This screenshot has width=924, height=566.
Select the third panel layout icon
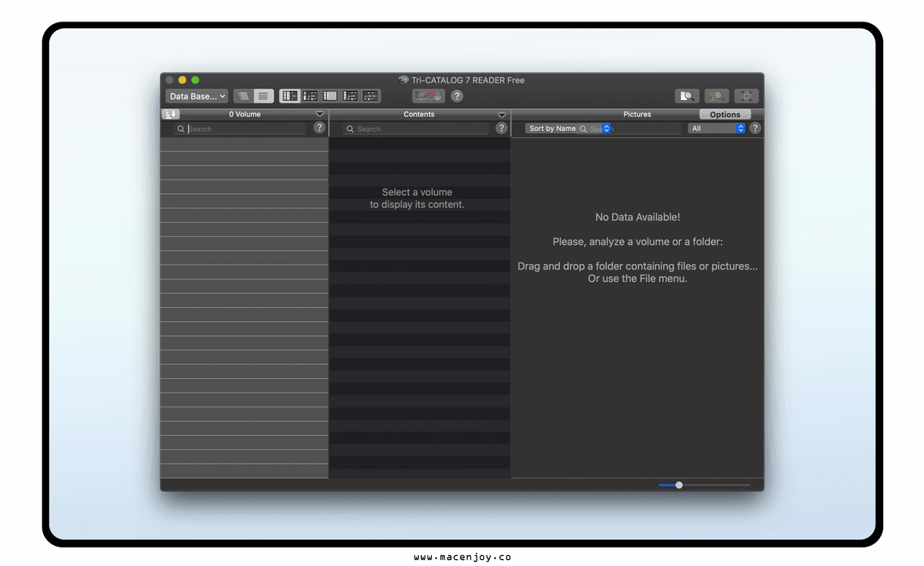[x=330, y=96]
